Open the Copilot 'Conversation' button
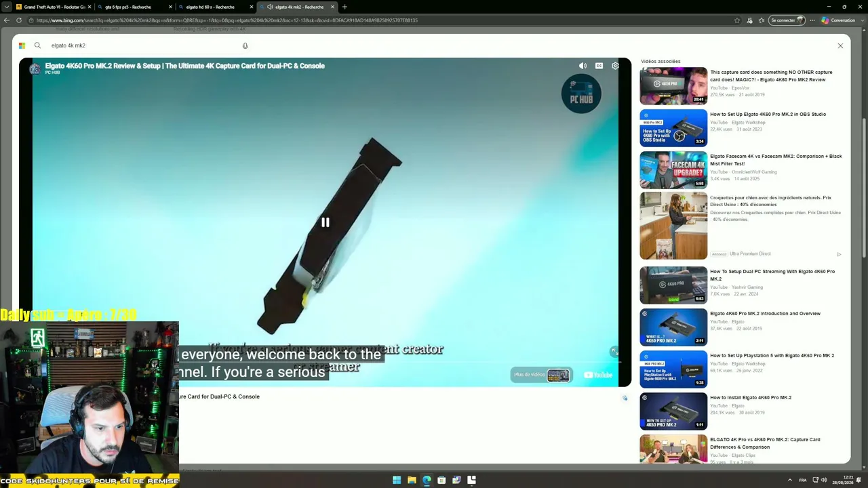 tap(839, 20)
